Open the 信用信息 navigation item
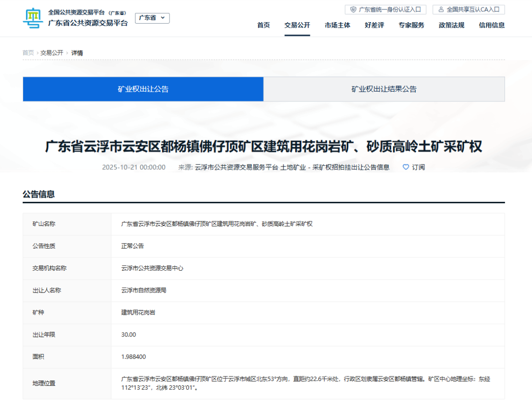 pos(491,25)
